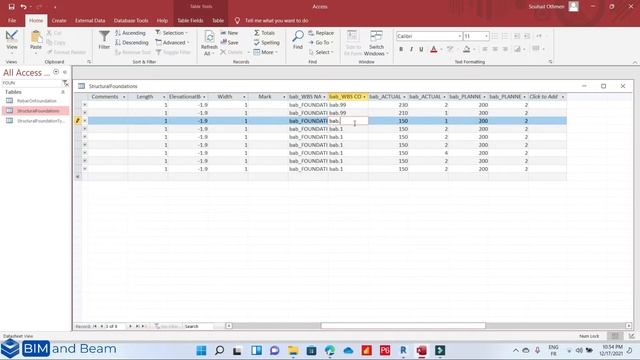Image resolution: width=640 pixels, height=360 pixels.
Task: Select the bab_WBS CO column header
Action: 347,97
